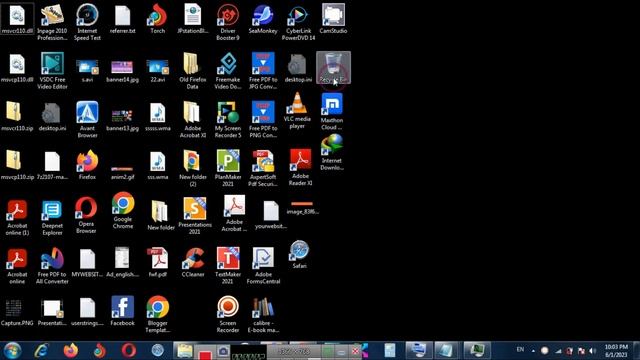The width and height of the screenshot is (640, 360).
Task: Select the New folder (2) icon
Action: click(193, 168)
